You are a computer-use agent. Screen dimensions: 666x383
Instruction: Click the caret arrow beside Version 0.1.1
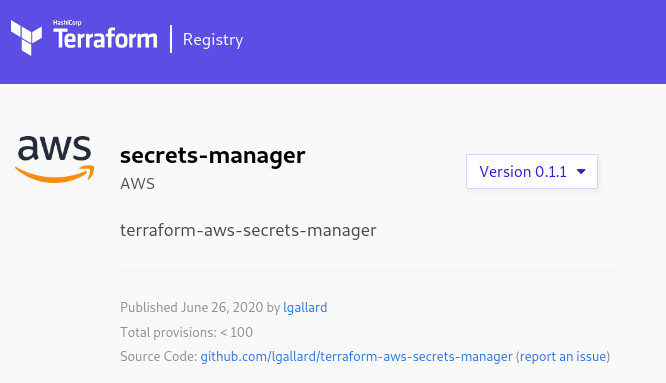click(581, 172)
